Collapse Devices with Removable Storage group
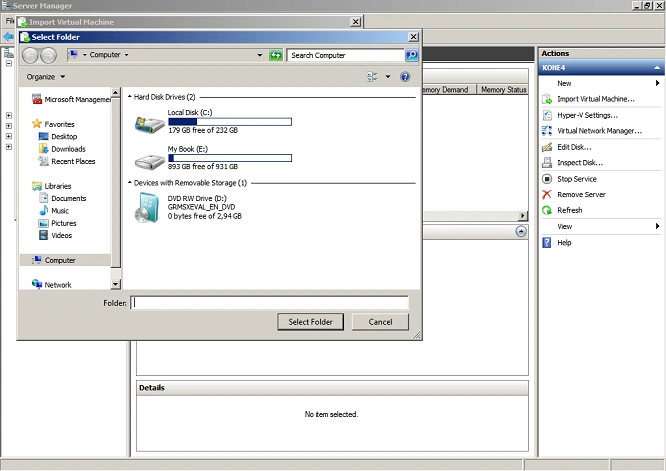666x471 pixels. click(x=130, y=183)
